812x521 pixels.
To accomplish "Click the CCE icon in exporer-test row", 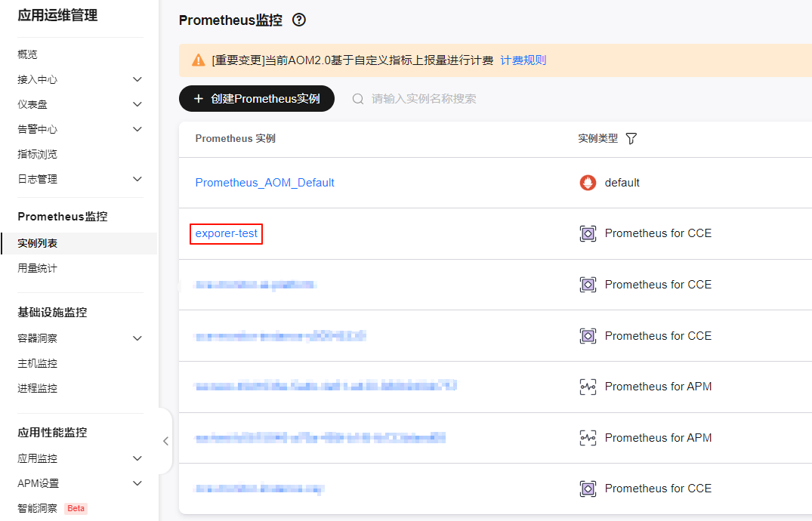I will click(x=588, y=233).
